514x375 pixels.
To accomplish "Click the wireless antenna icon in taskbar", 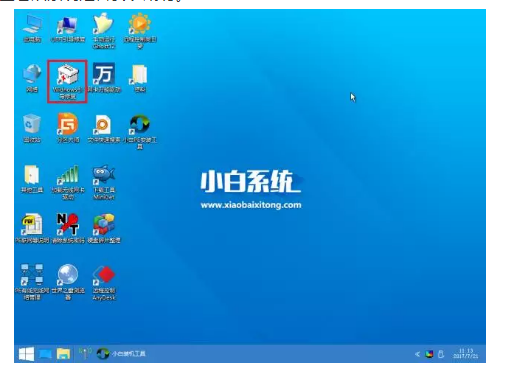I will click(x=85, y=353).
